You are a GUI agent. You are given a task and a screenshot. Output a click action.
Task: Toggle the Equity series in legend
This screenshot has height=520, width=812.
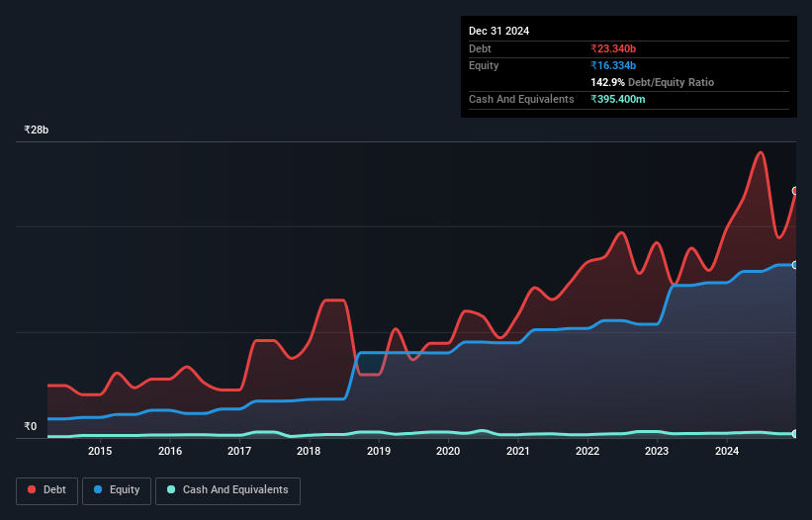coord(117,490)
